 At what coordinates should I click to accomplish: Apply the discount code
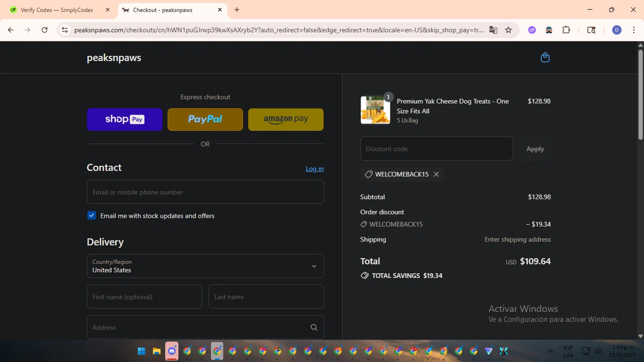(535, 149)
